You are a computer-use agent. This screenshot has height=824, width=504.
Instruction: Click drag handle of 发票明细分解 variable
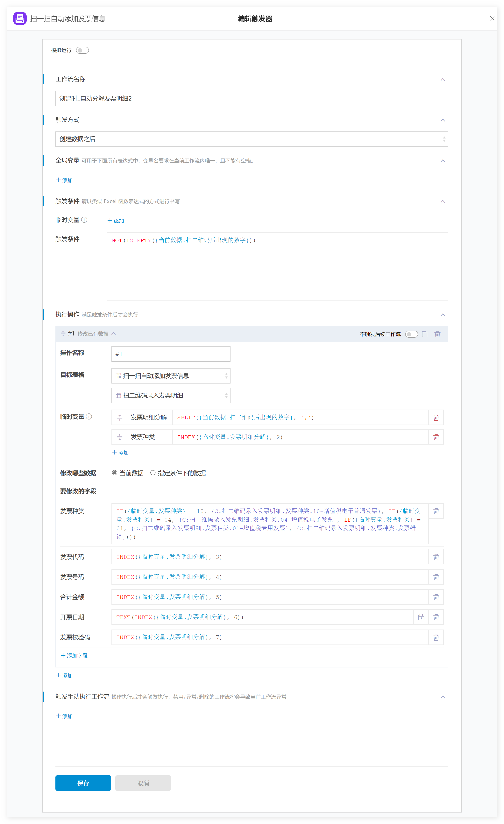119,417
